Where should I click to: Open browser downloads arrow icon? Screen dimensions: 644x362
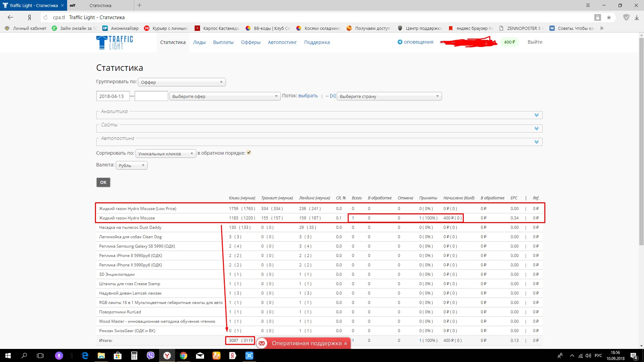(x=636, y=17)
